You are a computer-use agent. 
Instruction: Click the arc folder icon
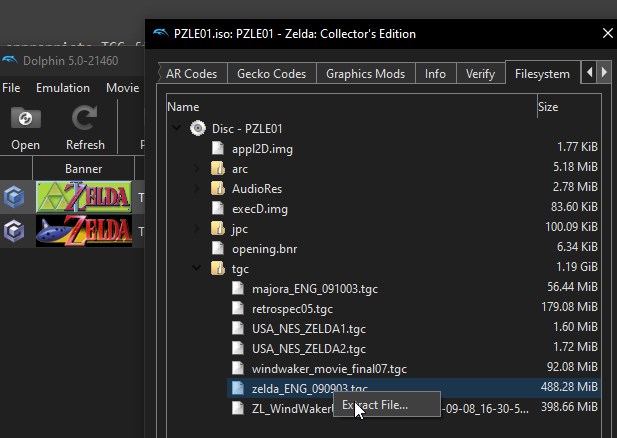coord(218,168)
